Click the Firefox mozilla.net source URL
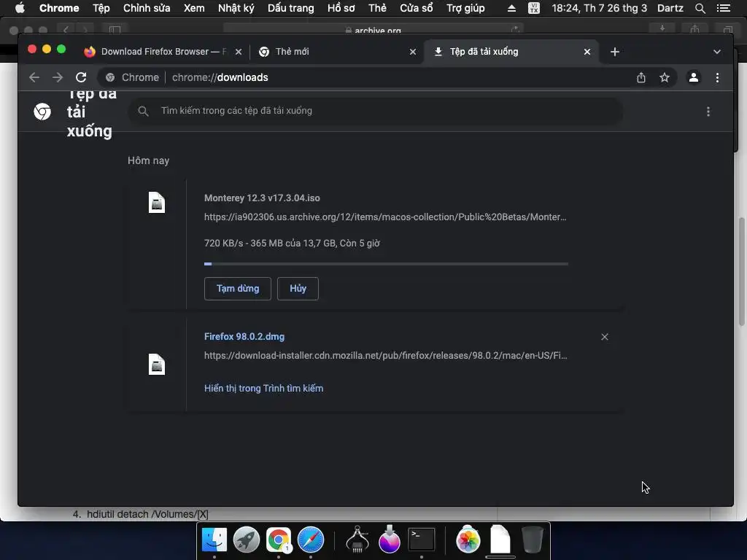 click(385, 356)
